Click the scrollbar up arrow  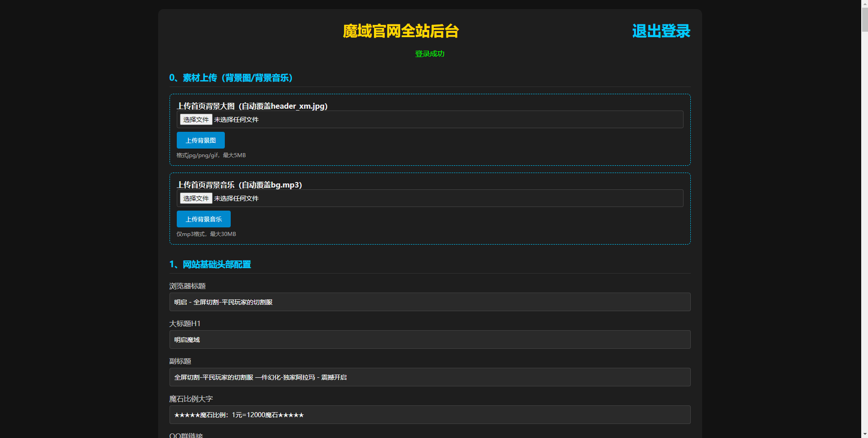coord(864,4)
